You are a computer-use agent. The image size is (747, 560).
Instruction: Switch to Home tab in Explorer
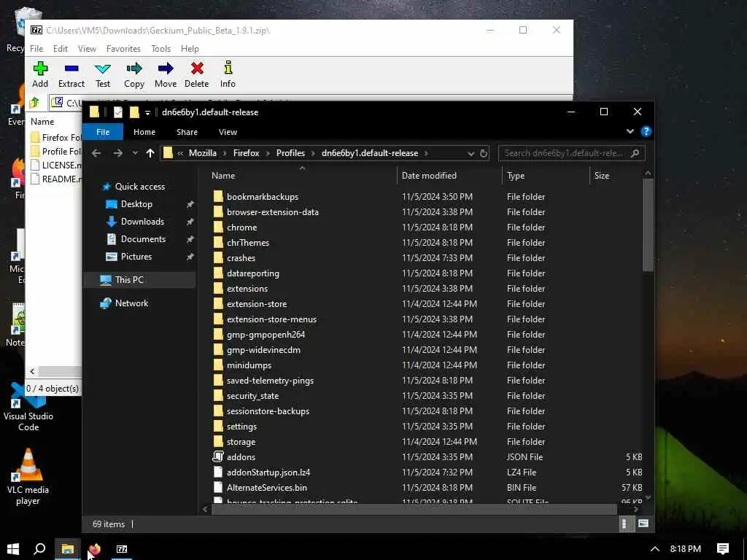point(144,132)
